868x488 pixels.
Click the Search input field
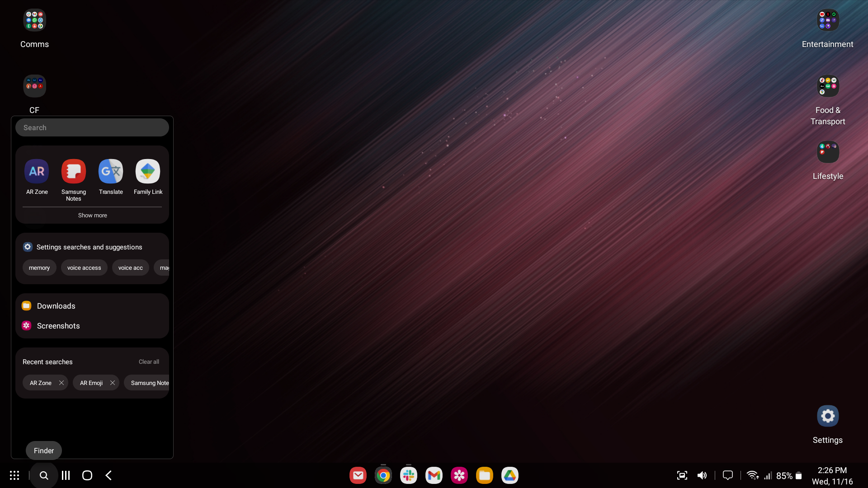click(x=92, y=127)
